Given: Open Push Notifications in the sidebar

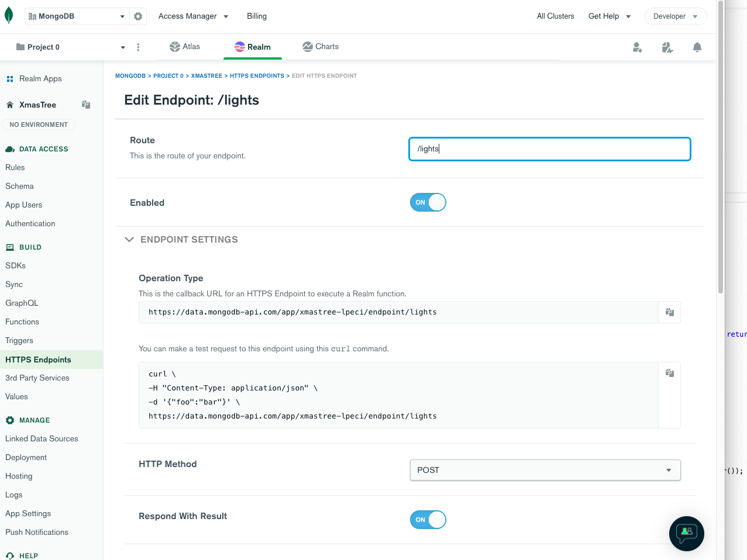Looking at the screenshot, I should click(37, 533).
